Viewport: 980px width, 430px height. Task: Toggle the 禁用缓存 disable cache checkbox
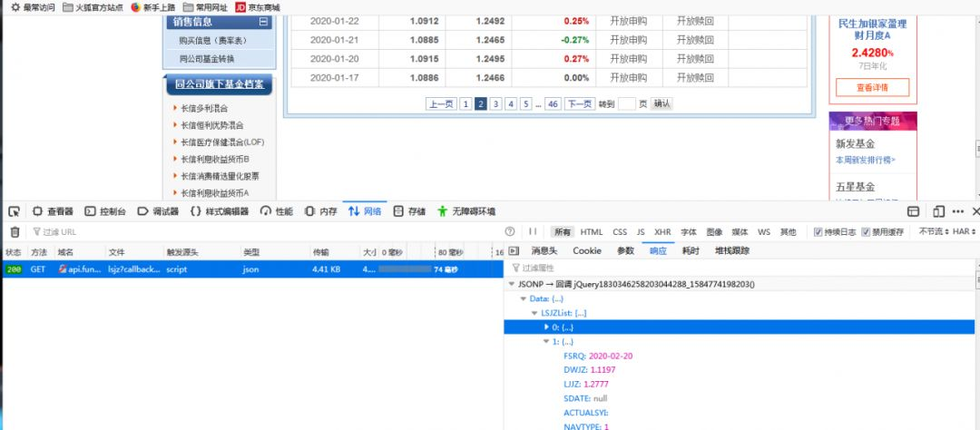pyautogui.click(x=866, y=232)
